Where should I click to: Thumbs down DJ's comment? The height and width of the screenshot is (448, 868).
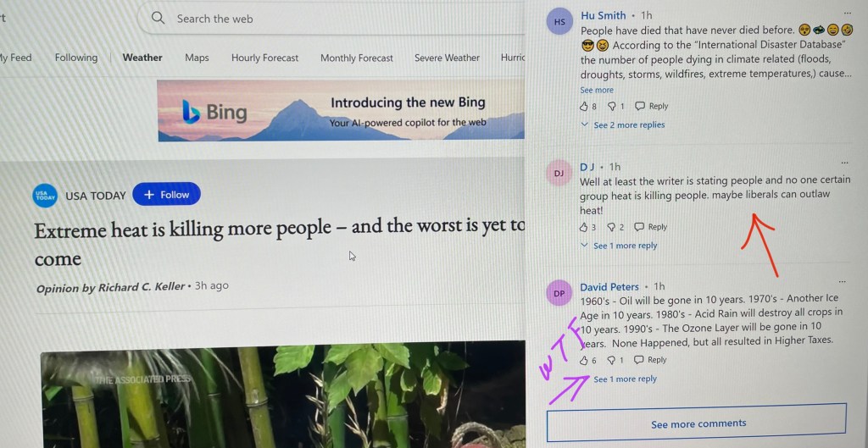click(611, 227)
